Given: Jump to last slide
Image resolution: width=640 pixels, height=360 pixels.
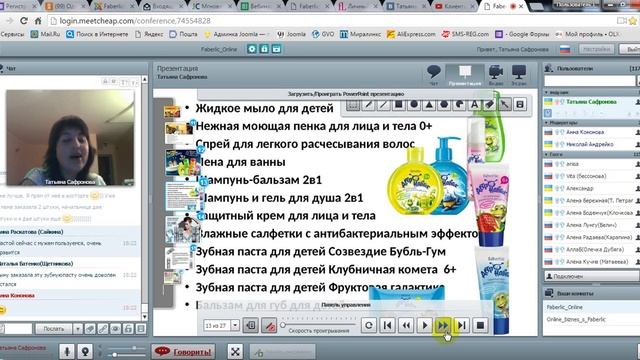Looking at the screenshot, I should pos(462,325).
